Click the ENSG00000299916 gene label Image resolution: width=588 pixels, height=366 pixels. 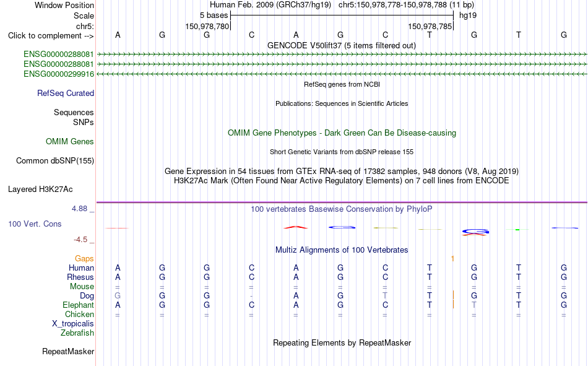(59, 74)
